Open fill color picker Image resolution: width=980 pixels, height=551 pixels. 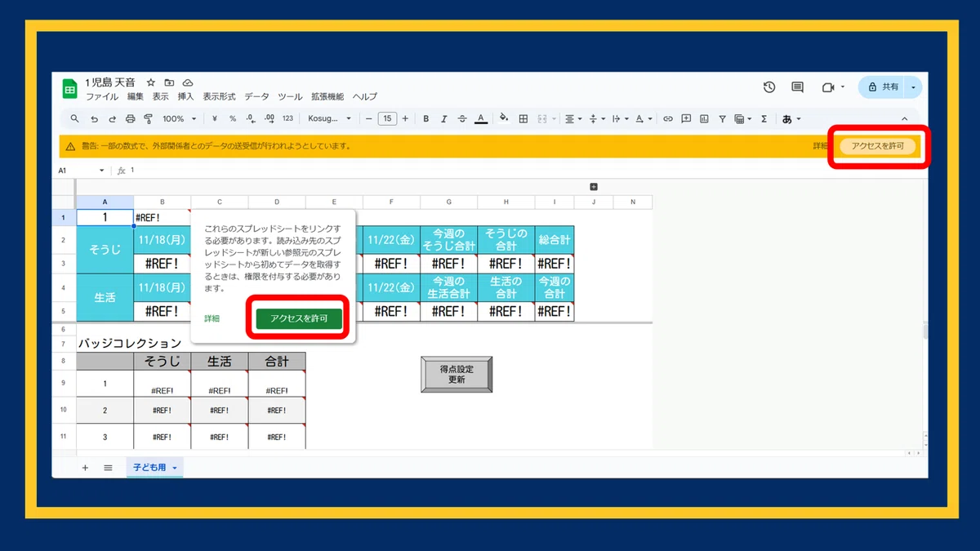point(503,119)
